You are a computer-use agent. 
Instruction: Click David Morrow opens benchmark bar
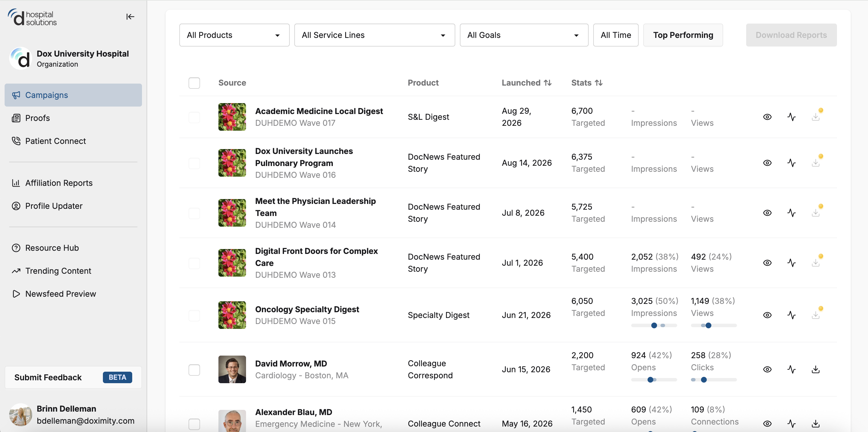pyautogui.click(x=654, y=380)
